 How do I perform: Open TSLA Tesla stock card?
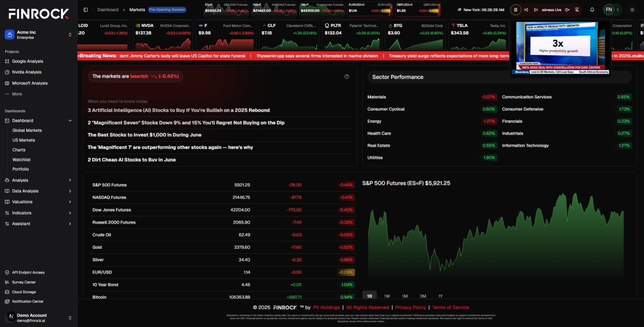(x=479, y=35)
